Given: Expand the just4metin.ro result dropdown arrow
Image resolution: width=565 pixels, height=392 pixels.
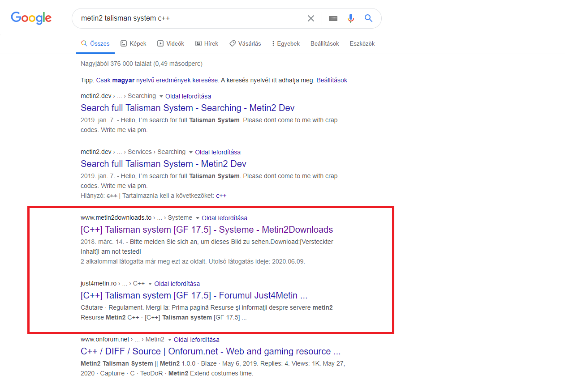Looking at the screenshot, I should 150,284.
